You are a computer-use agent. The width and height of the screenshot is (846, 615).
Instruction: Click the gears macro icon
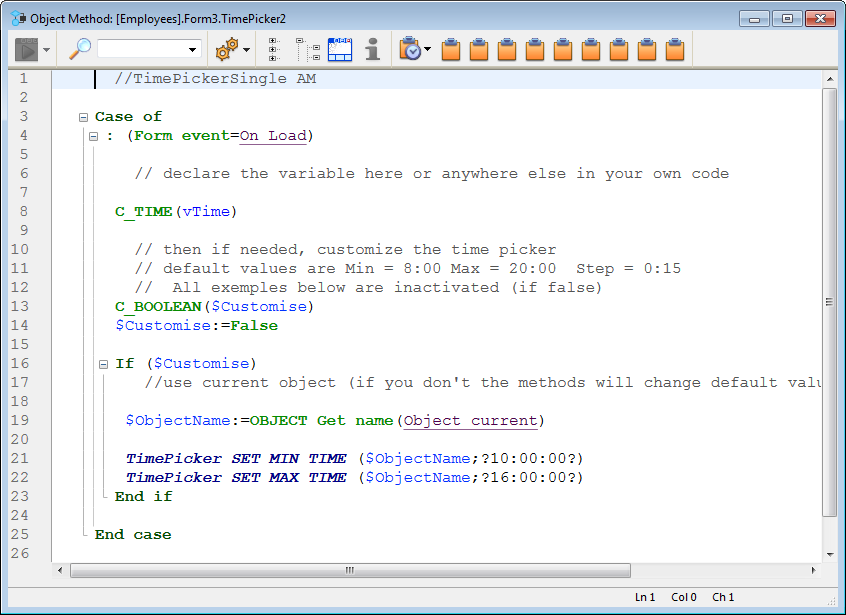227,49
